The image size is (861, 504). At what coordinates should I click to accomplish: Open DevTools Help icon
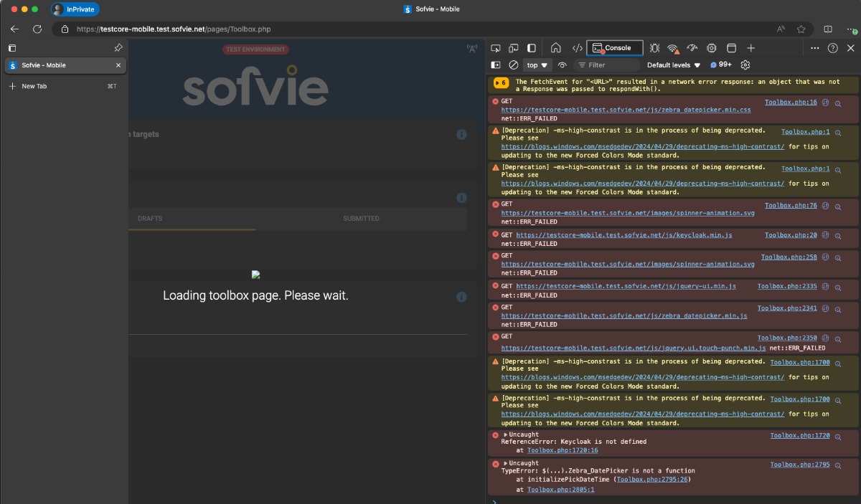(833, 48)
